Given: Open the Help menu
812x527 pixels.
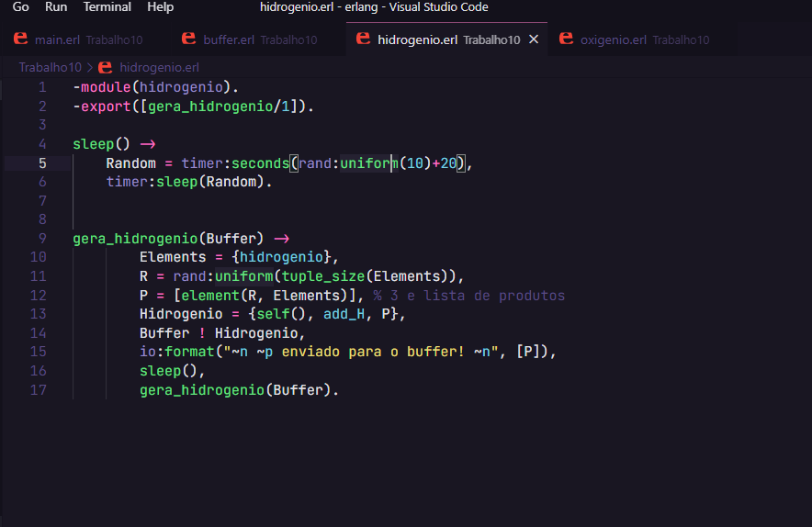Looking at the screenshot, I should coord(161,7).
